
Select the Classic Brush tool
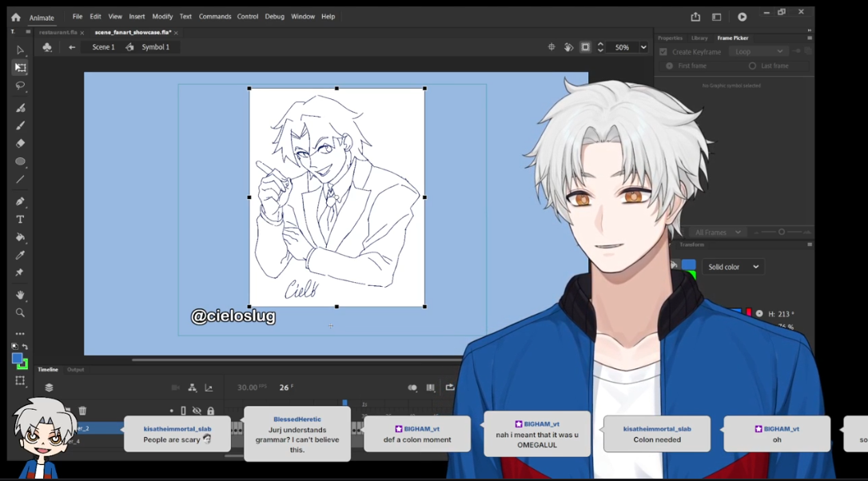[x=21, y=125]
